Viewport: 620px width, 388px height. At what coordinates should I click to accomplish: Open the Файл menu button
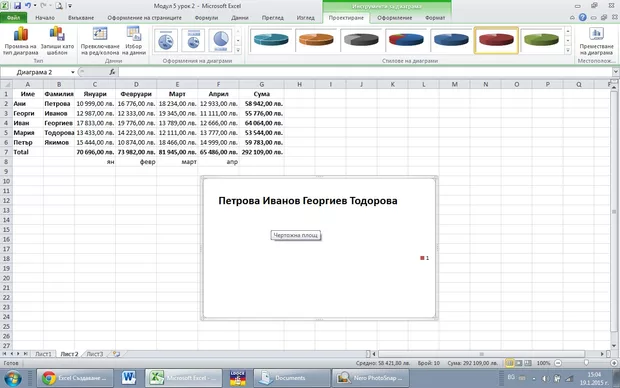pyautogui.click(x=13, y=18)
